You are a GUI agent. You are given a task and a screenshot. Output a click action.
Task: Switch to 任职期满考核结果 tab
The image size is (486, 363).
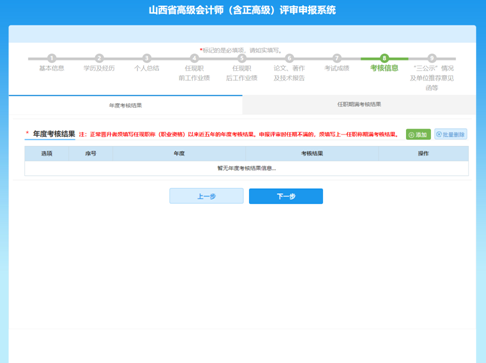click(x=359, y=105)
